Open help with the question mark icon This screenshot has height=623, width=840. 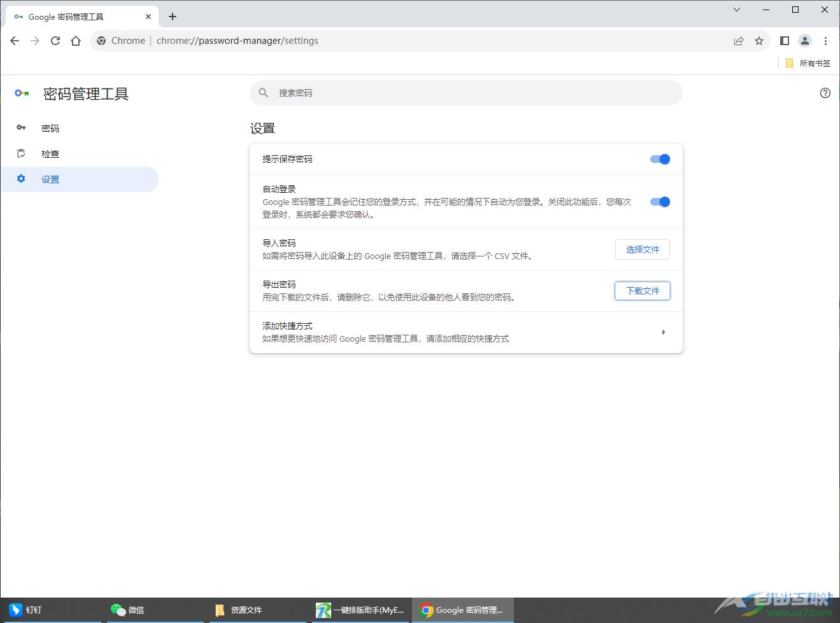pyautogui.click(x=825, y=93)
